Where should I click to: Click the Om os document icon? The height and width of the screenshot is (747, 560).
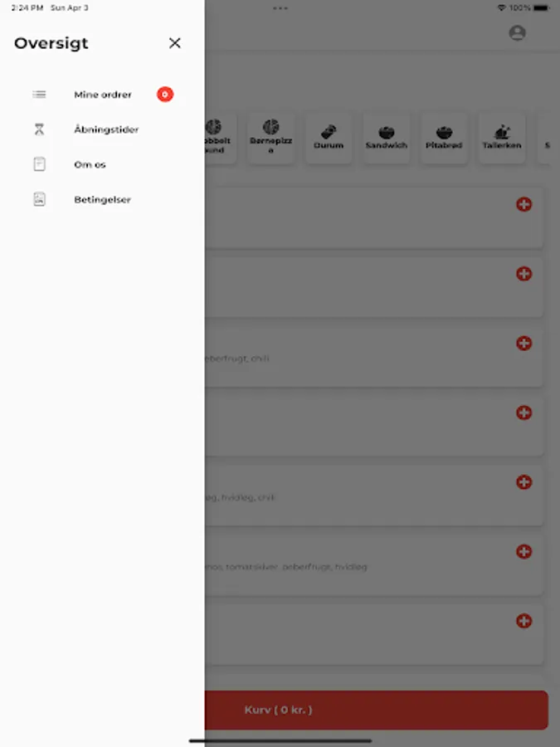39,164
